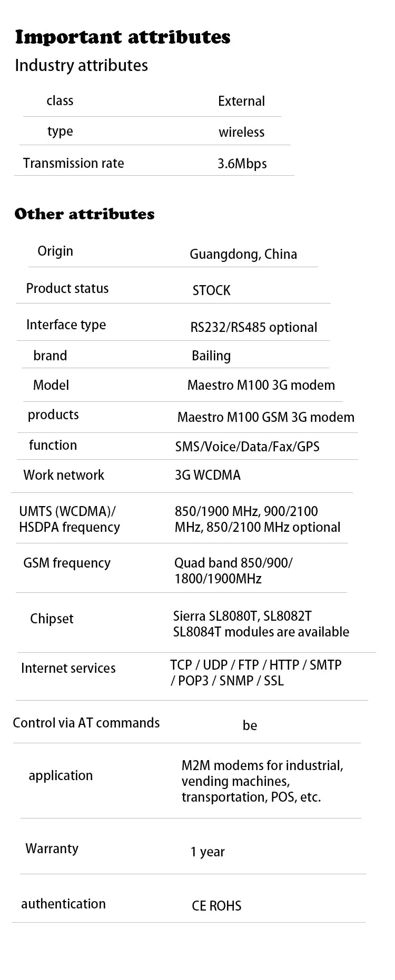The width and height of the screenshot is (395, 980).
Task: Select the wireless type value
Action: pyautogui.click(x=241, y=132)
